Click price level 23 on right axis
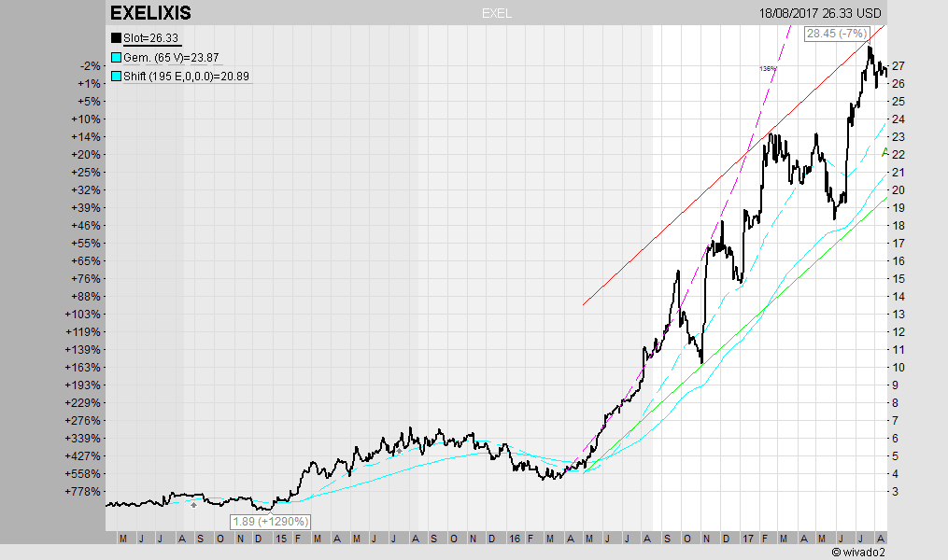Viewport: 948px width, 560px height. (x=898, y=137)
